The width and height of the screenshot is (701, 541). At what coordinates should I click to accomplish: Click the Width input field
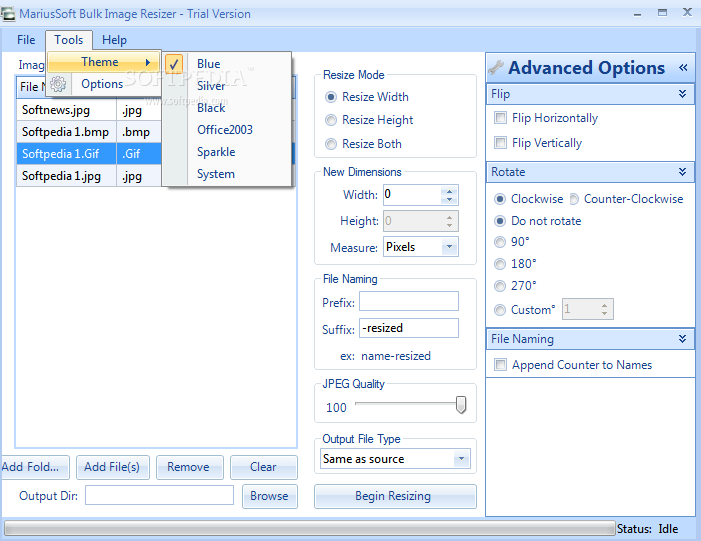click(x=412, y=195)
